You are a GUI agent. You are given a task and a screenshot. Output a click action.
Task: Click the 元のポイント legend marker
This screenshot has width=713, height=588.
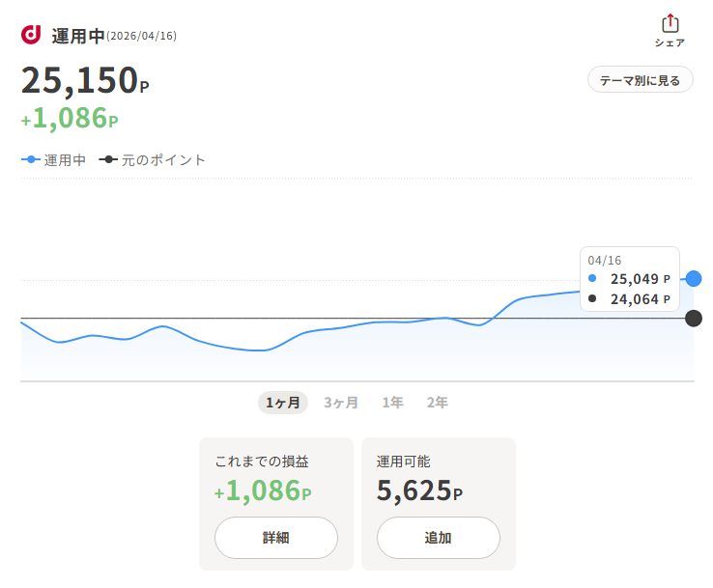108,160
